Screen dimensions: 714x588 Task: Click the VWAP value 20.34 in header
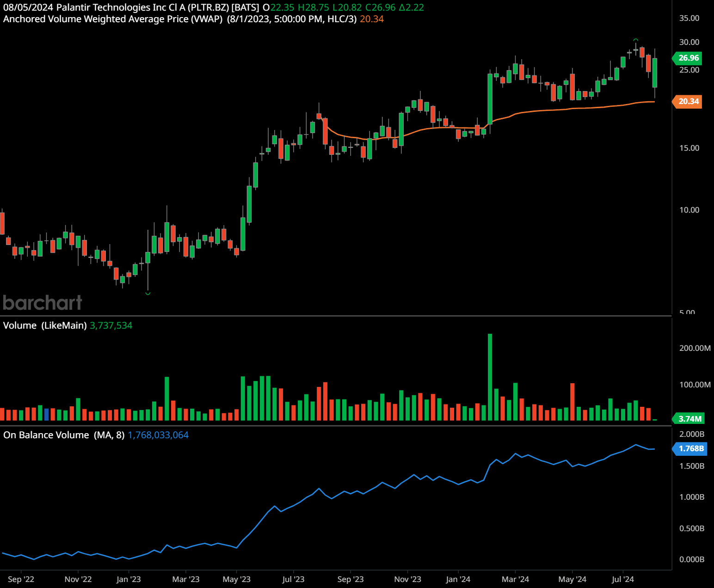(x=372, y=19)
